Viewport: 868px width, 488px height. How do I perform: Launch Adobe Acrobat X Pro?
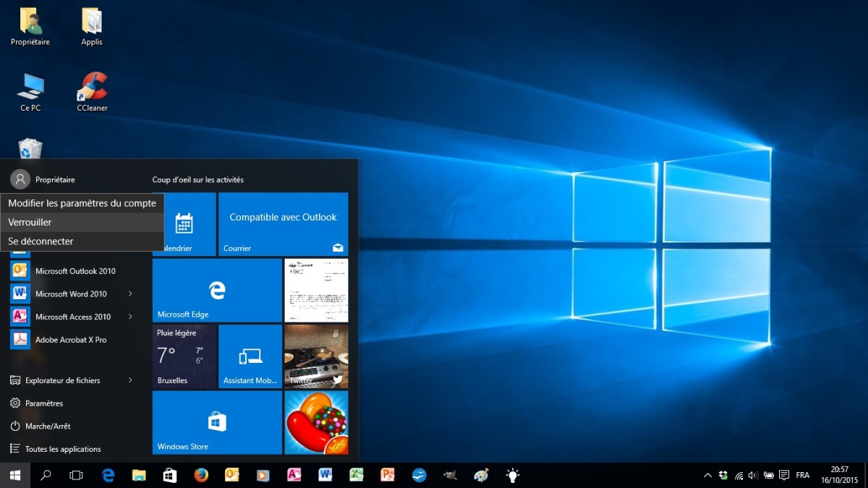pyautogui.click(x=72, y=340)
